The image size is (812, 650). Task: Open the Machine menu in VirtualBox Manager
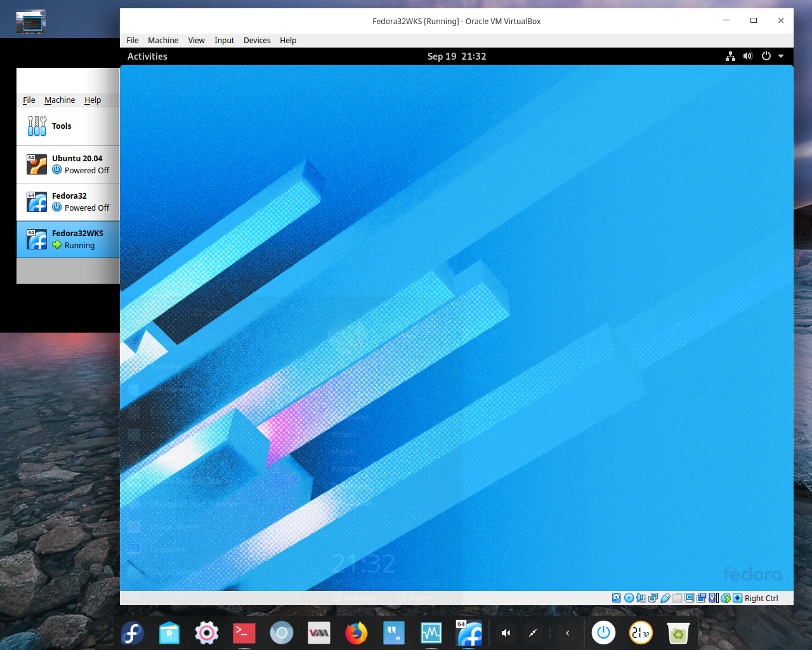60,100
